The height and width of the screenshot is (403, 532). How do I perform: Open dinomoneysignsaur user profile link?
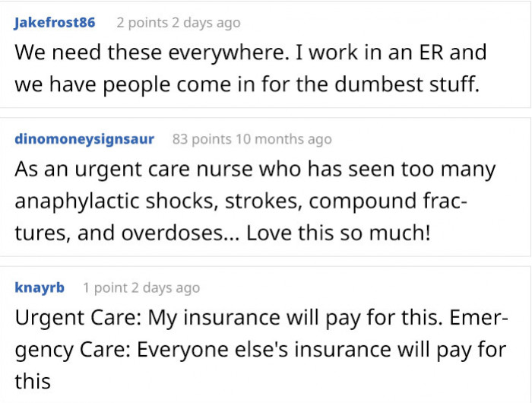pos(84,139)
